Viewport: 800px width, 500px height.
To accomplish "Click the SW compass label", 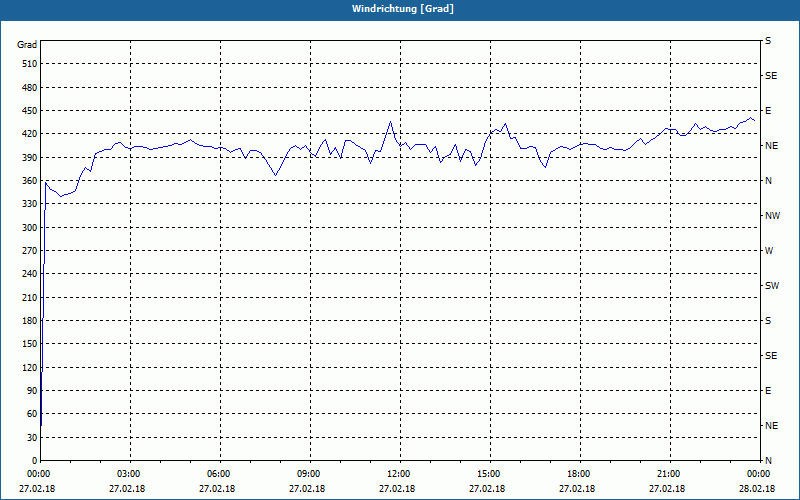I will point(772,286).
